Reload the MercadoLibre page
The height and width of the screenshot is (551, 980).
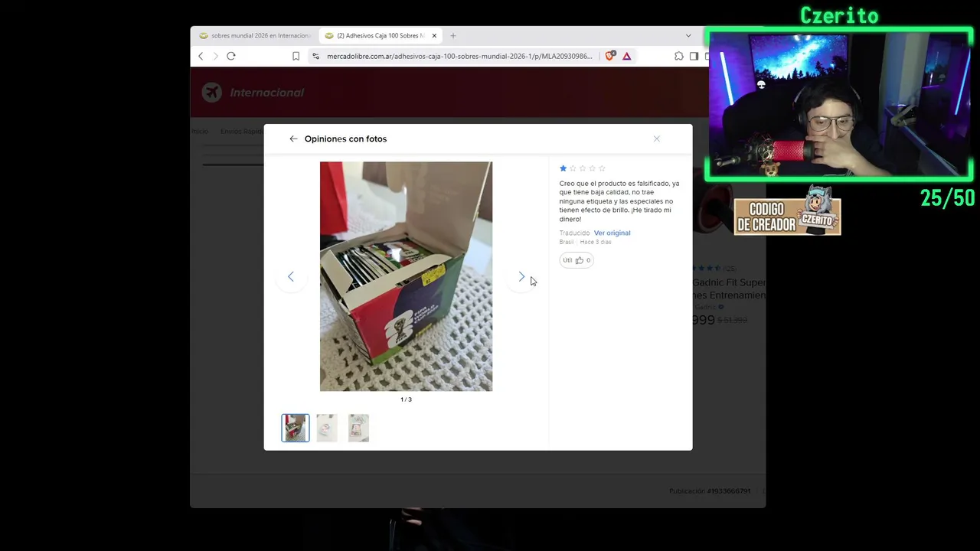(230, 56)
